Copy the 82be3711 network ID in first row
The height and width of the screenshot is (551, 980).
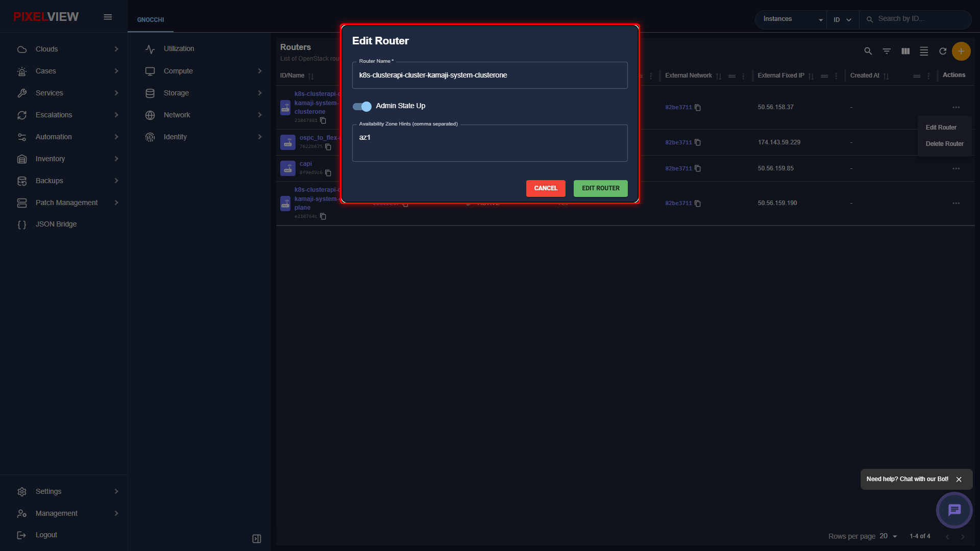click(x=698, y=108)
